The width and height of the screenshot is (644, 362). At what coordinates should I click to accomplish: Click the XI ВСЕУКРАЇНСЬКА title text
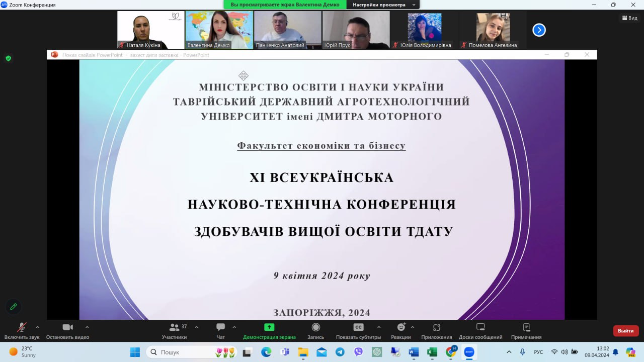[321, 178]
